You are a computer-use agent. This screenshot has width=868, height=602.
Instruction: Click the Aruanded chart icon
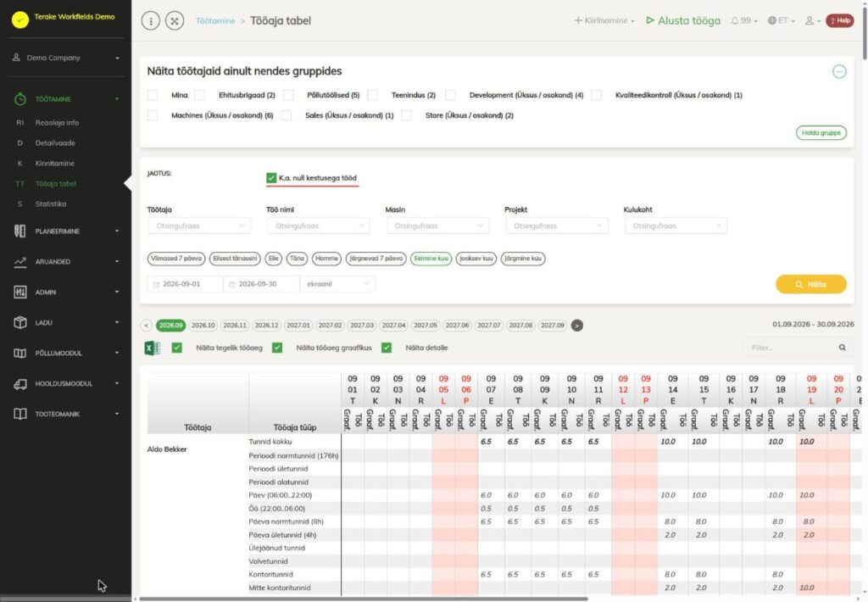20,261
